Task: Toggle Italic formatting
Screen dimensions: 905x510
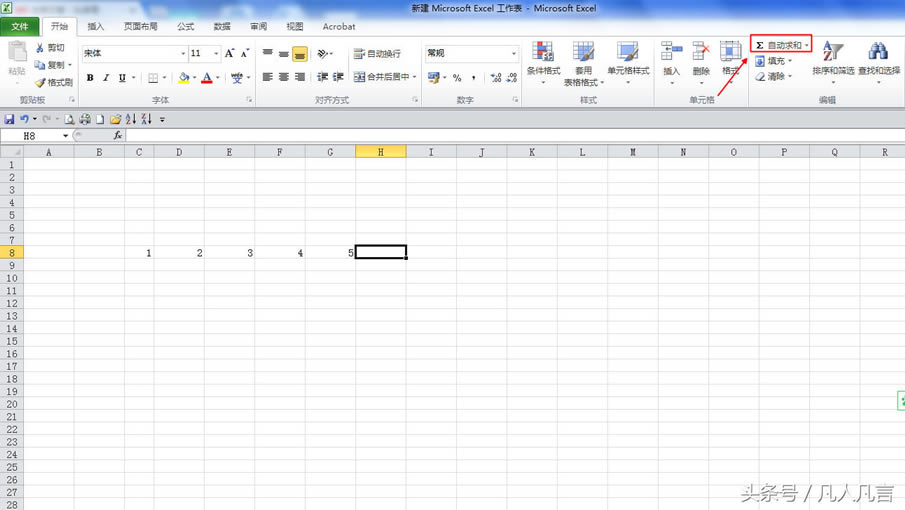Action: pyautogui.click(x=106, y=77)
